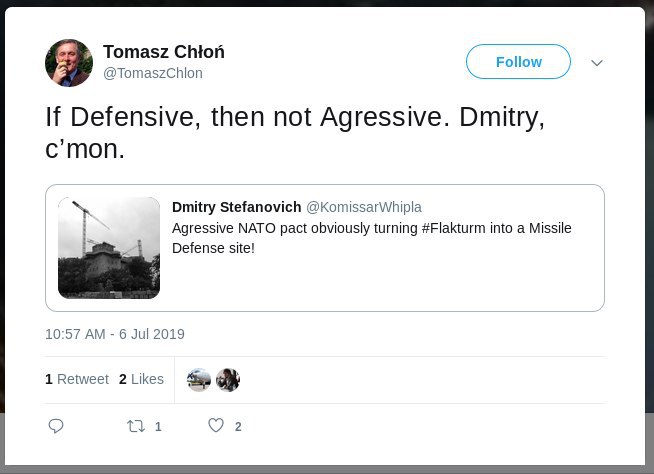Click the like count beside the heart
The image size is (654, 474).
238,427
